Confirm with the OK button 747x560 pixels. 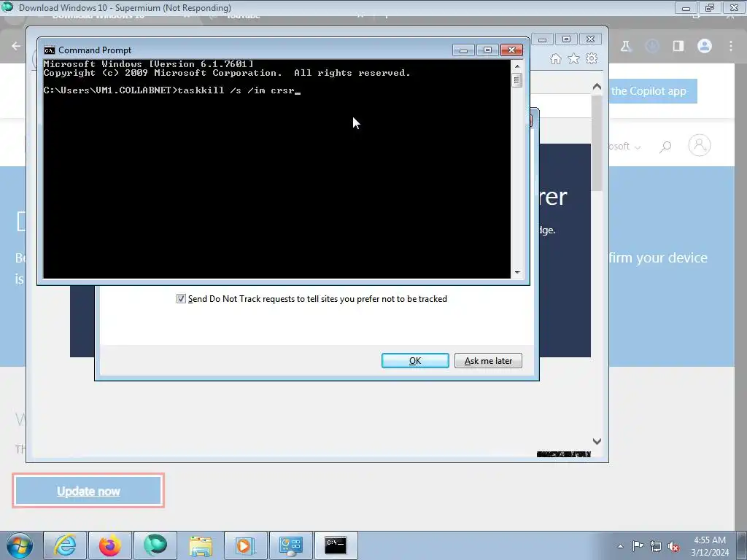(x=415, y=360)
